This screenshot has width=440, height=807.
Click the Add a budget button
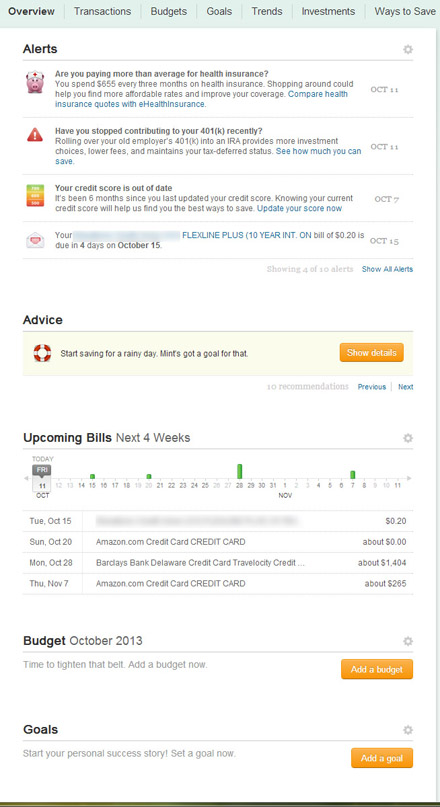(x=377, y=669)
